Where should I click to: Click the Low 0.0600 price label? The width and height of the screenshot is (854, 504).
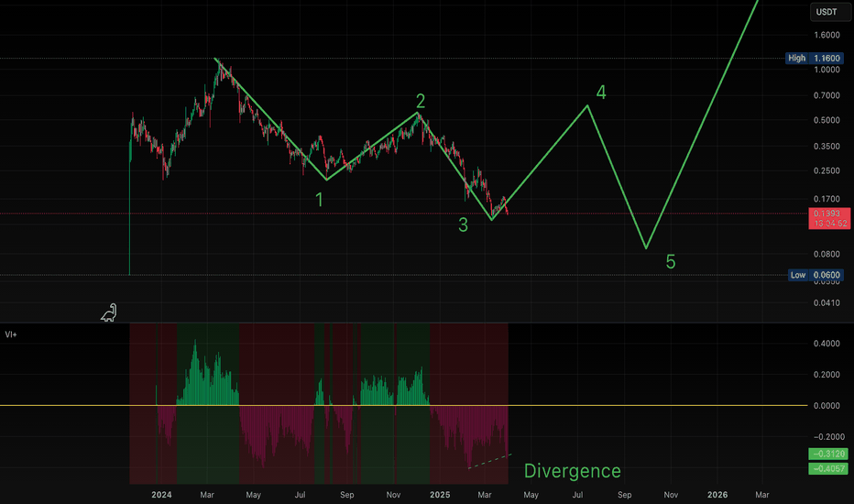(x=816, y=275)
